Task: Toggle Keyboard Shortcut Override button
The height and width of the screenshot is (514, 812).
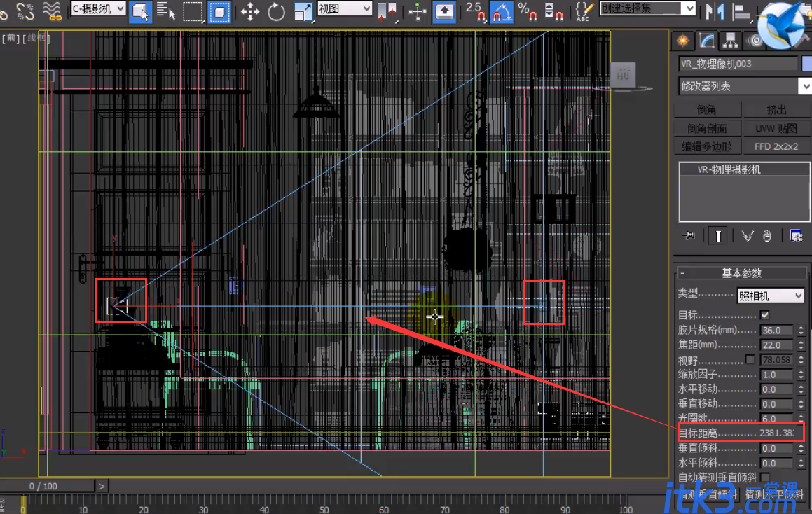Action: click(444, 11)
